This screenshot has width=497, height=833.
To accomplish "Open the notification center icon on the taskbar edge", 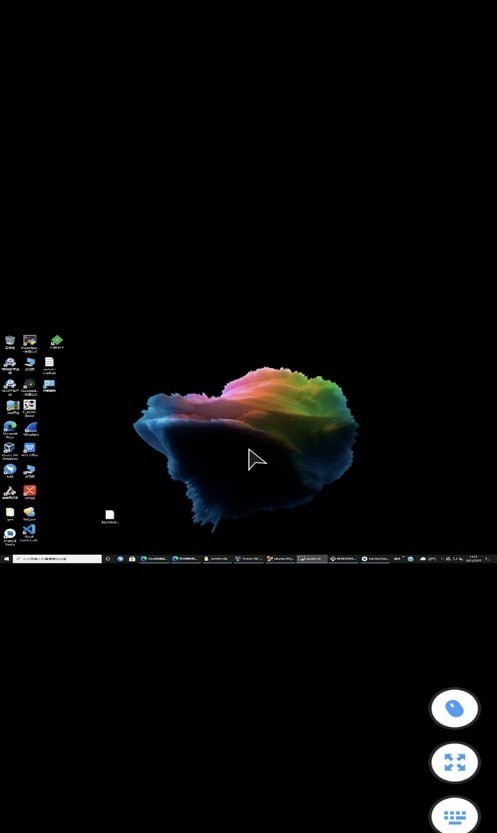I will [487, 559].
